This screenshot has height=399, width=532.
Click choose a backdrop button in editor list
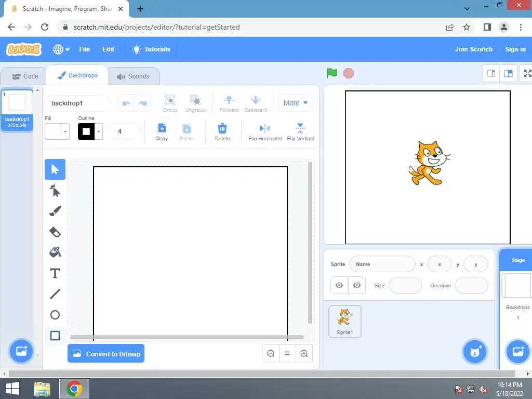click(21, 351)
